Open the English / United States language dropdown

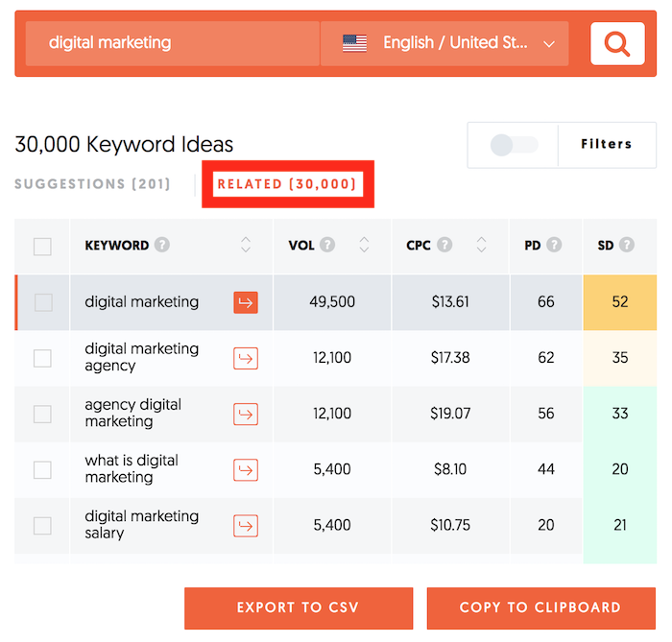[444, 43]
